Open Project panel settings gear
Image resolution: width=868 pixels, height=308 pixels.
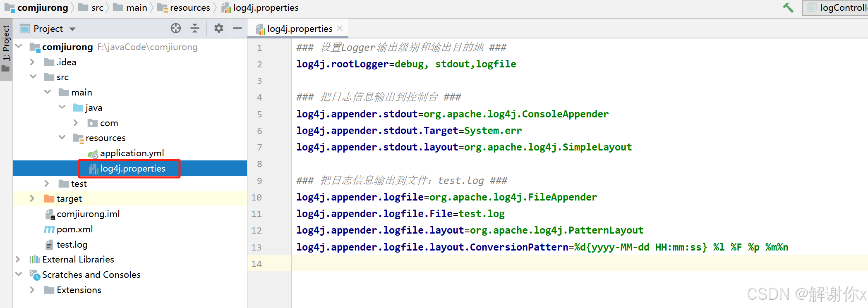click(x=219, y=28)
